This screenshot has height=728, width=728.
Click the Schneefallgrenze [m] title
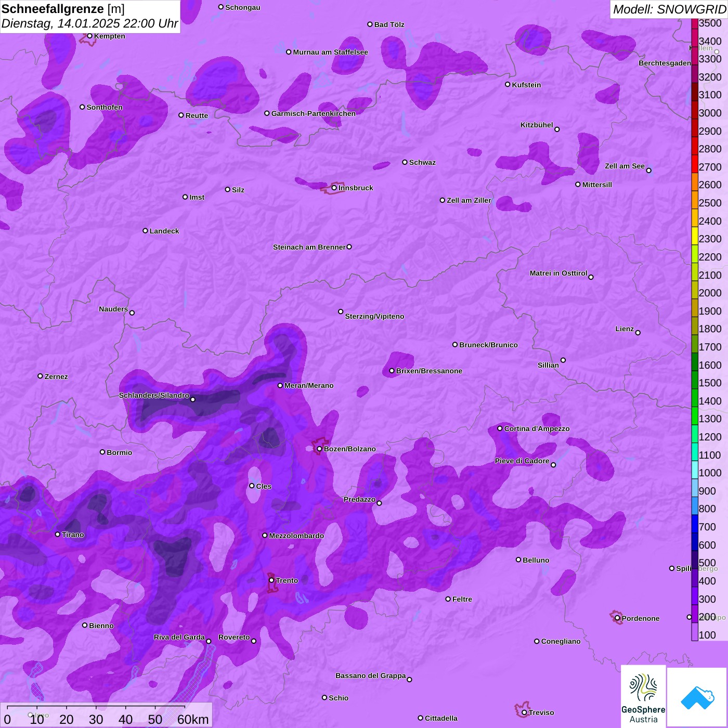pos(63,9)
